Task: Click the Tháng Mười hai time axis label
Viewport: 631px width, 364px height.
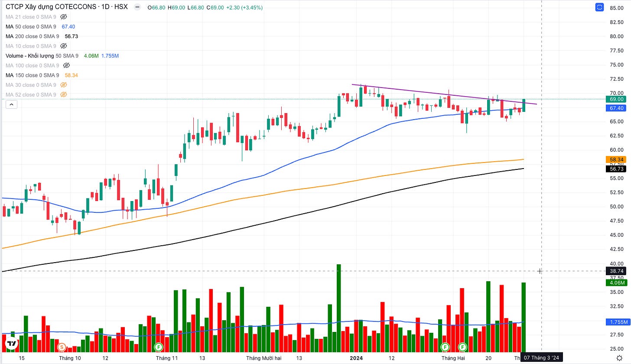Action: (264, 358)
